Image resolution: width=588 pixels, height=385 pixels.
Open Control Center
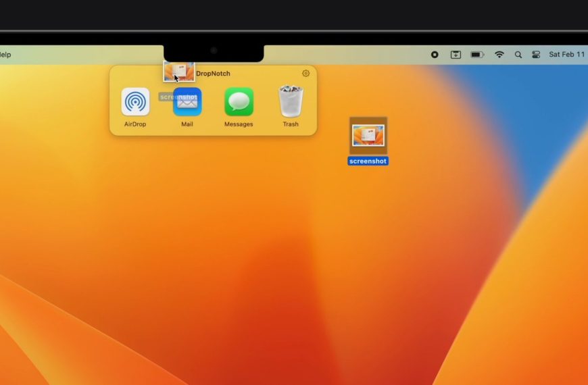click(x=536, y=55)
